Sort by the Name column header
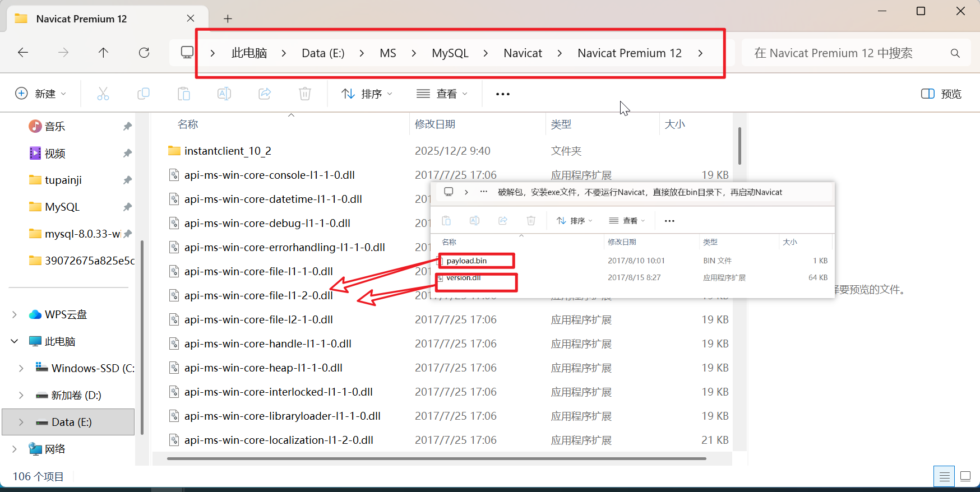This screenshot has height=492, width=980. (188, 124)
